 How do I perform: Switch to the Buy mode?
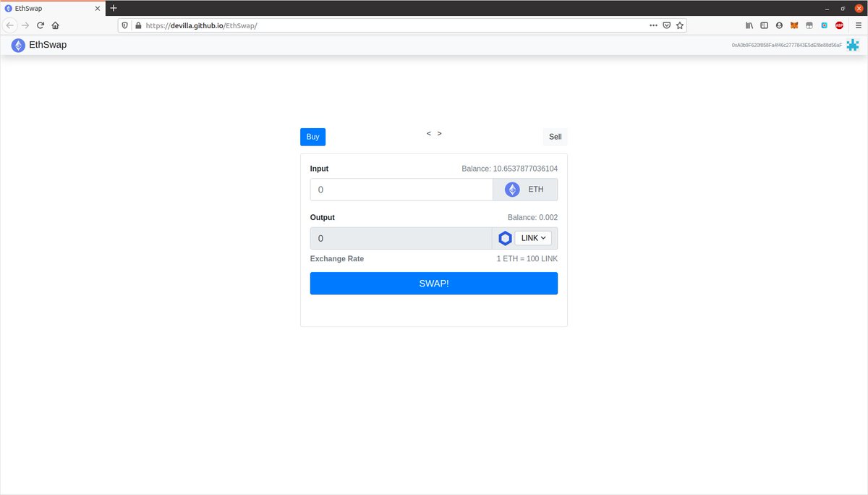[312, 137]
